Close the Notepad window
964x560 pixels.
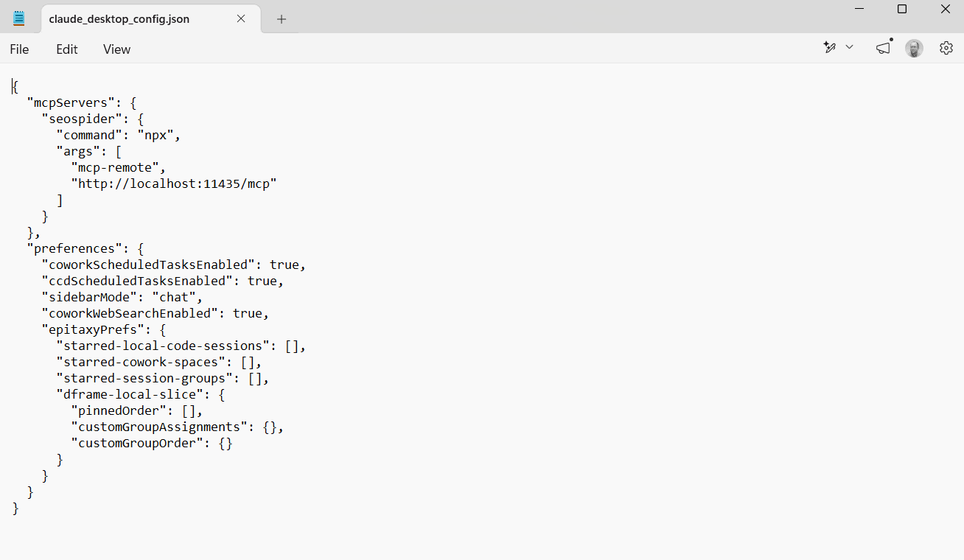[946, 9]
